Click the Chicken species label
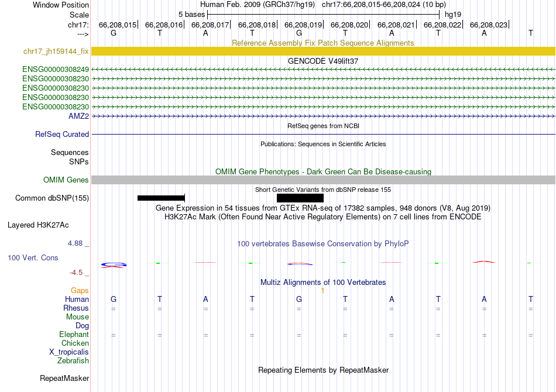Screen dimensions: 556x392 tap(75, 343)
